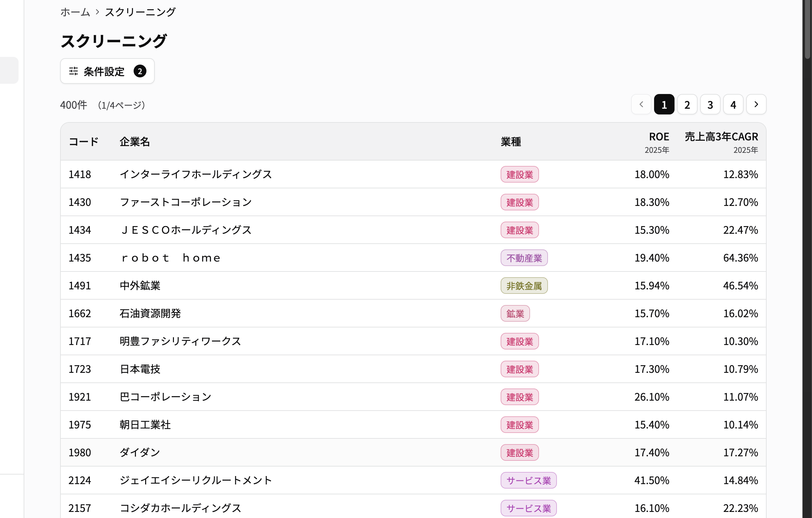Click the 業種 column header
812x518 pixels.
[x=511, y=142]
